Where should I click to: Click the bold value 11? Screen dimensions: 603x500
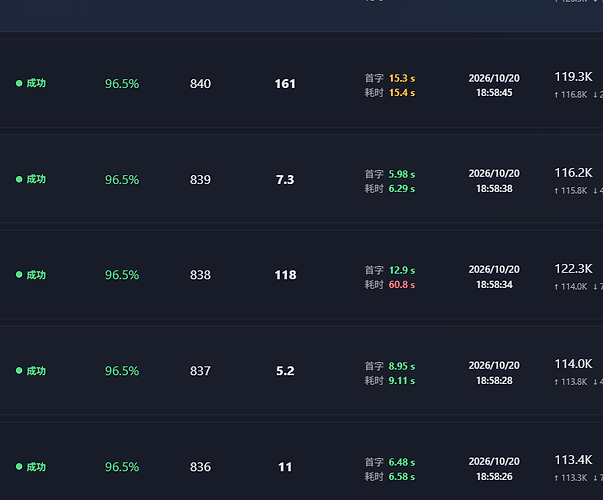285,467
